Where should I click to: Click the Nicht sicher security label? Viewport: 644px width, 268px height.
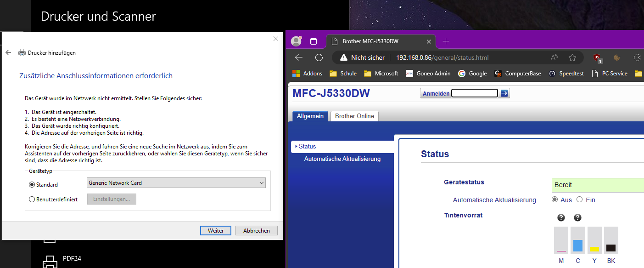click(368, 58)
